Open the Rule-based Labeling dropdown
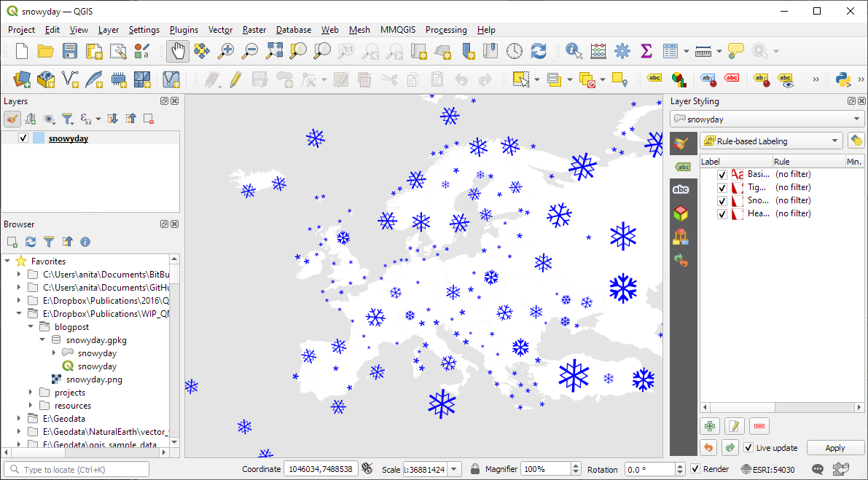 (x=770, y=141)
